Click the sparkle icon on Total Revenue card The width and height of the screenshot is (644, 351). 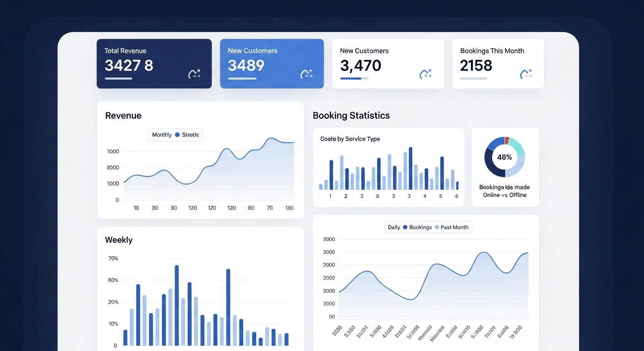pos(194,74)
